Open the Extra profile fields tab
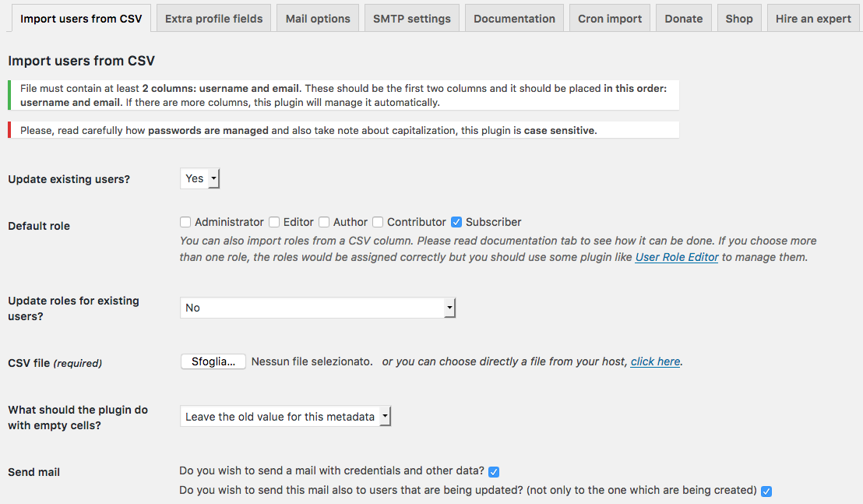Image resolution: width=863 pixels, height=504 pixels. click(213, 19)
